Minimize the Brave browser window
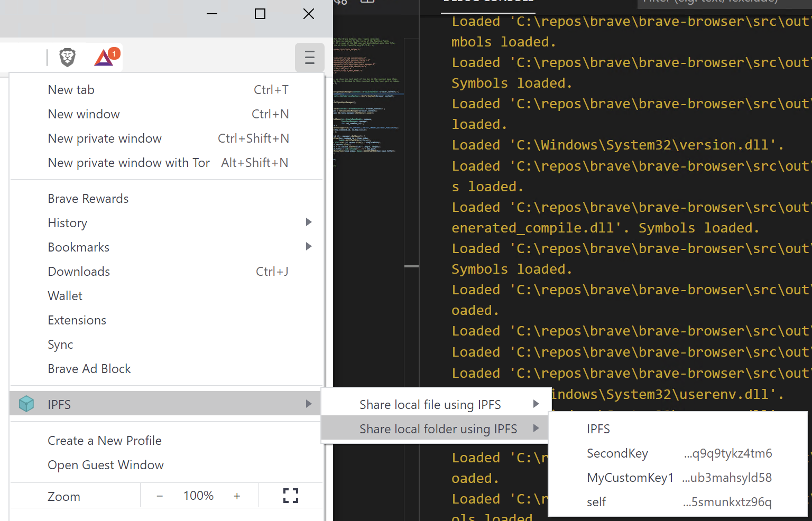 [212, 14]
